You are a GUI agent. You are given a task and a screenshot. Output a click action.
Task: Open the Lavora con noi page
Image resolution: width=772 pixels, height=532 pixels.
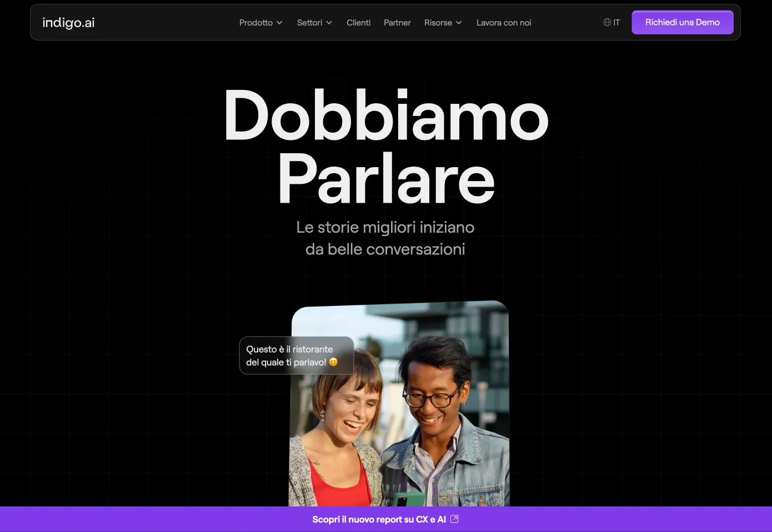coord(503,23)
